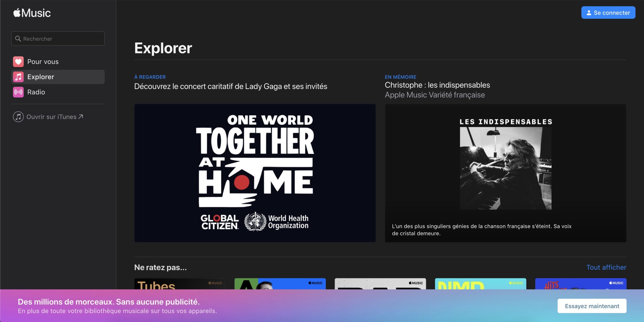Click Christophe : les indispensables title
The width and height of the screenshot is (644, 322).
pyautogui.click(x=437, y=85)
